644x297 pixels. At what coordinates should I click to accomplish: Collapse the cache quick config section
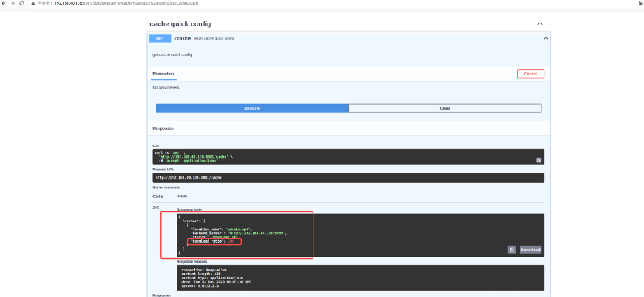click(541, 24)
